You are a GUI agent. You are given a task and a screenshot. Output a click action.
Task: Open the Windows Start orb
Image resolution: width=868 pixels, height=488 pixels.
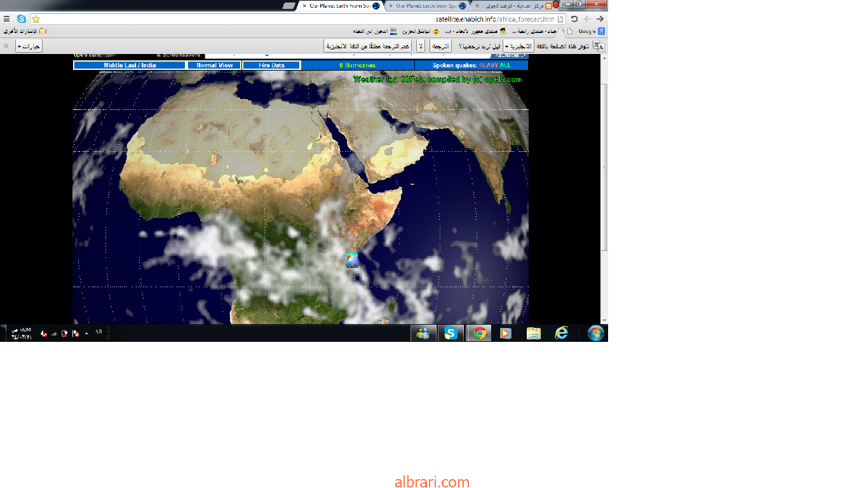(x=596, y=333)
